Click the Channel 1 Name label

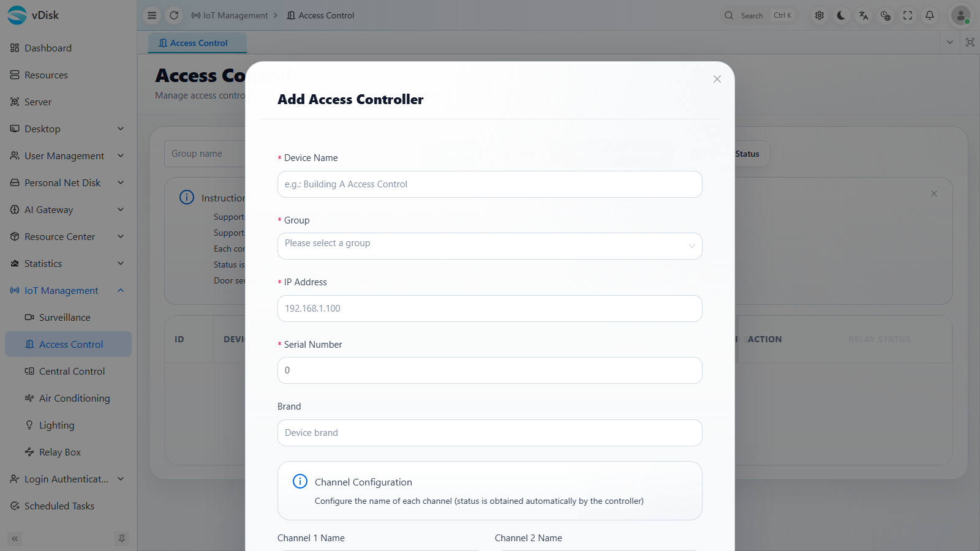pyautogui.click(x=311, y=538)
